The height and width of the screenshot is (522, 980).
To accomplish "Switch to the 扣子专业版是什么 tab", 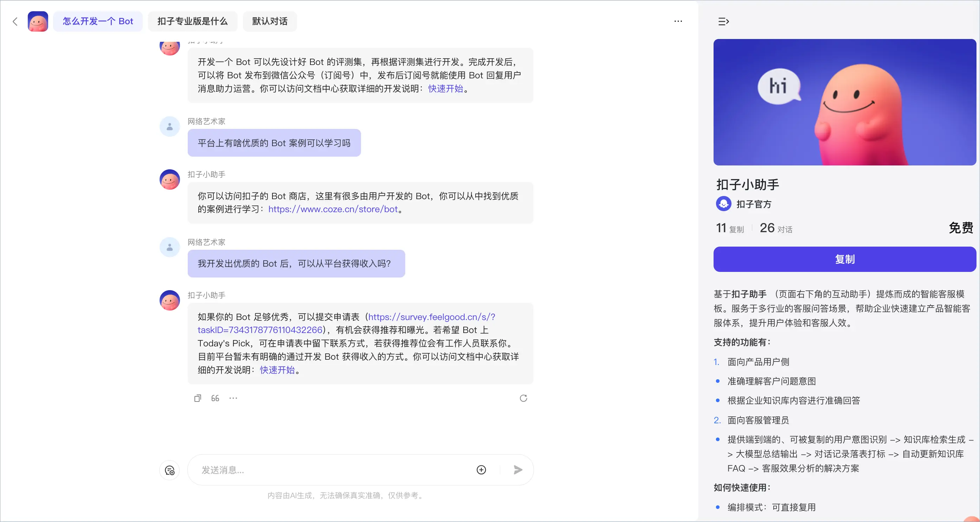I will [x=193, y=21].
